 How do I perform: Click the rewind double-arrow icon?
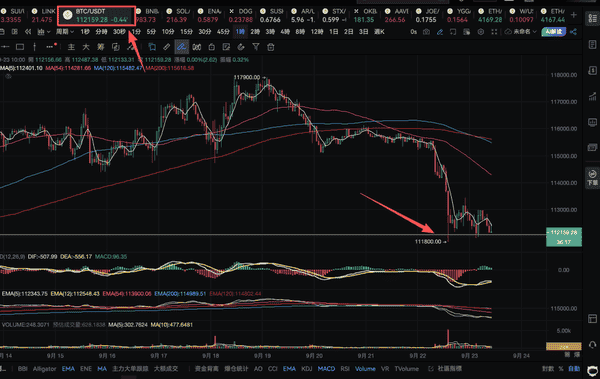[28, 32]
